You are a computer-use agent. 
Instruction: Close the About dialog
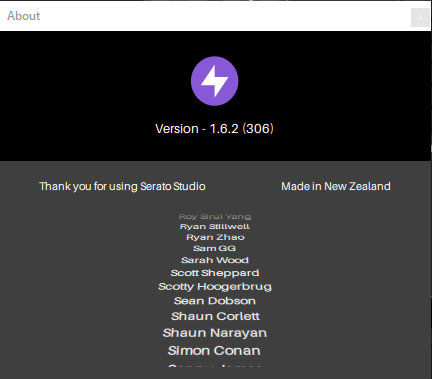(420, 17)
